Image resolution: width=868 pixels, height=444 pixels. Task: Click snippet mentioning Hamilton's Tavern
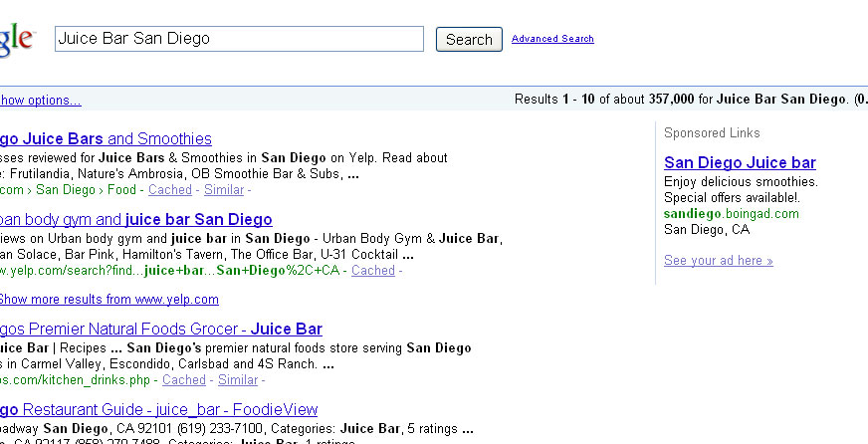point(207,255)
